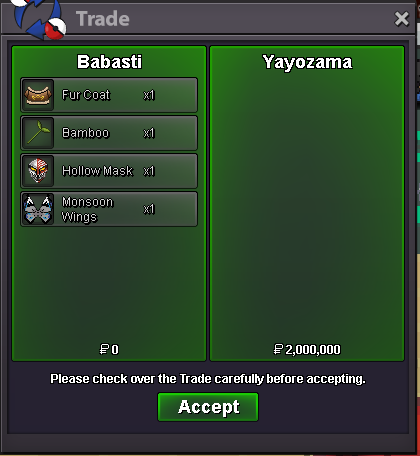The image size is (420, 456).
Task: Select the Fur Coat item row
Action: [109, 95]
